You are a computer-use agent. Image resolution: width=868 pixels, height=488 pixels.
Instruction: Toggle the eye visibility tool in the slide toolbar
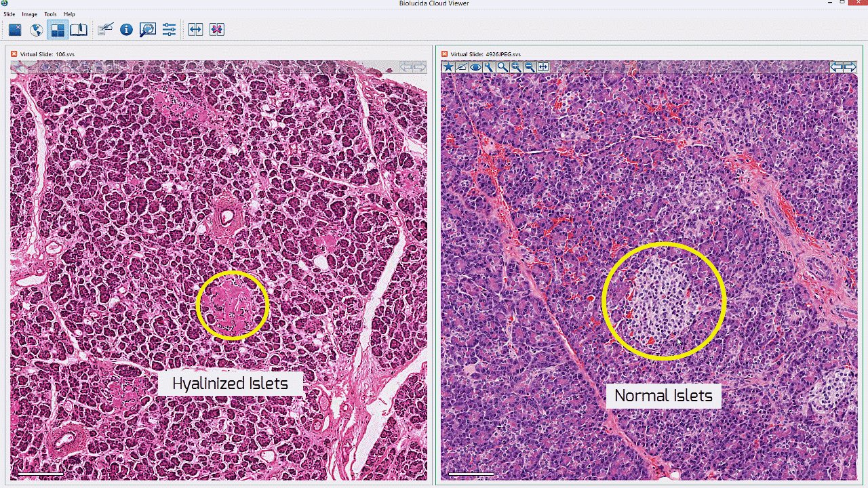click(x=475, y=67)
